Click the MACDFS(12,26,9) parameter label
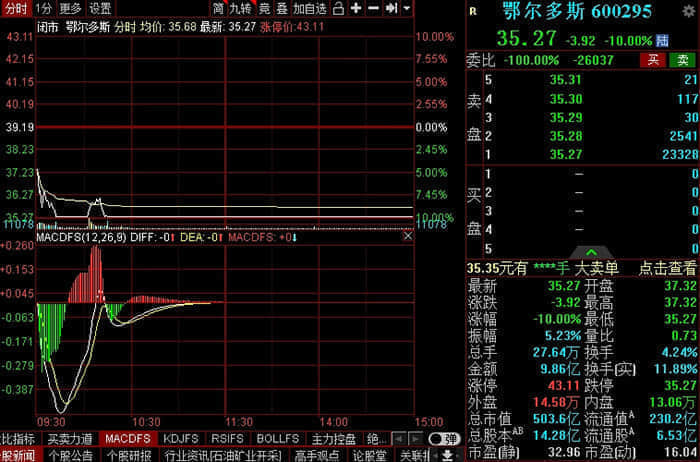This screenshot has height=462, width=700. pyautogui.click(x=81, y=237)
